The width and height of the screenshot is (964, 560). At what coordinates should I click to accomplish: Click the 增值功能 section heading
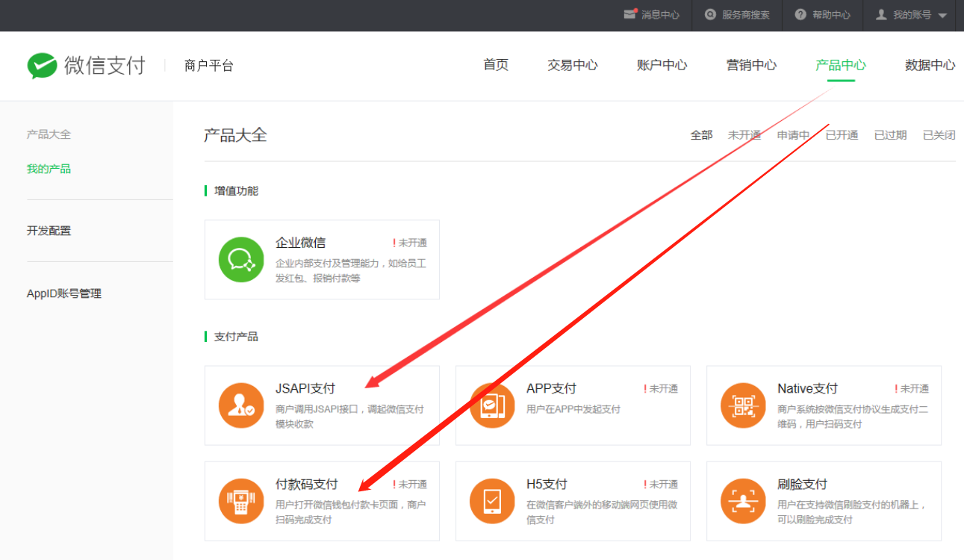[x=236, y=190]
